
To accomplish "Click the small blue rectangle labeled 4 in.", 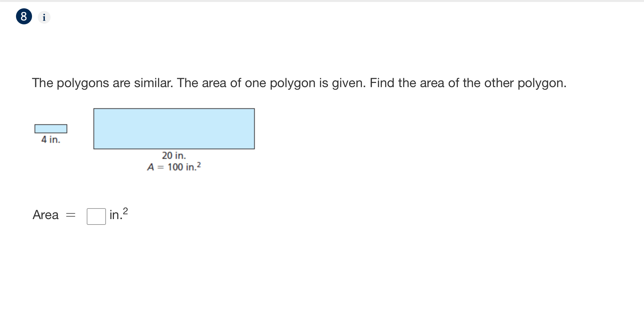I will click(x=50, y=128).
